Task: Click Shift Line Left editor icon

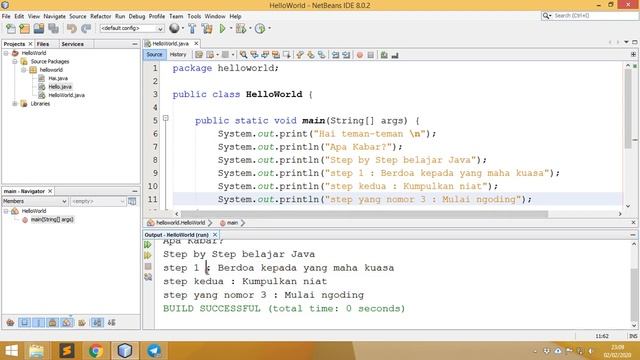Action: pyautogui.click(x=336, y=55)
